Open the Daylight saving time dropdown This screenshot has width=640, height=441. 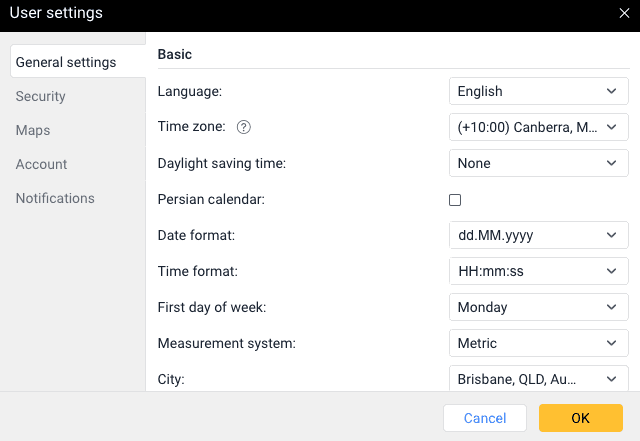[x=538, y=163]
